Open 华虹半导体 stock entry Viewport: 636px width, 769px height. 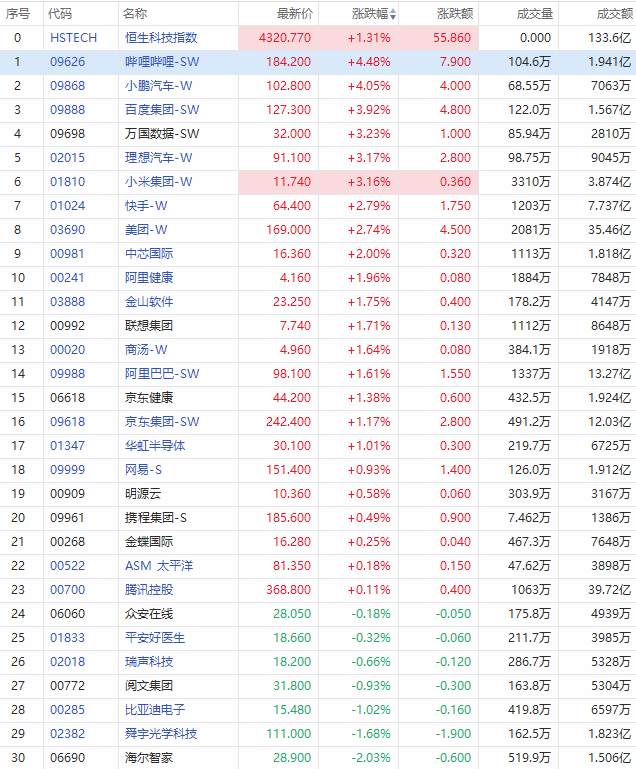tap(155, 446)
